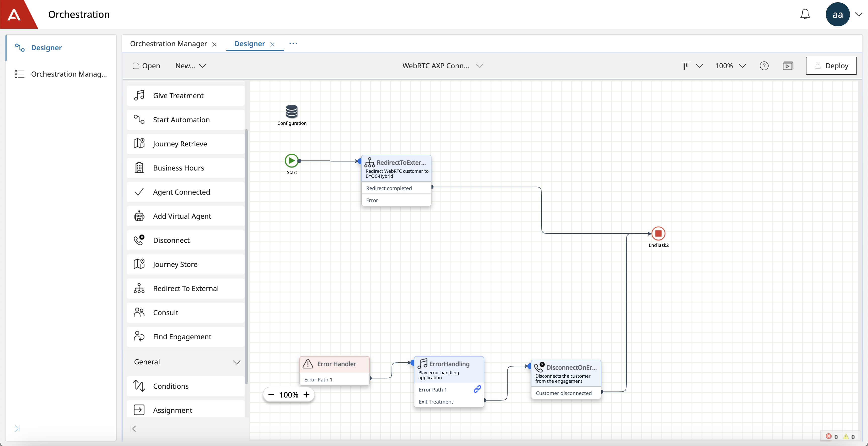868x446 pixels.
Task: Click the red EndTask2 node
Action: point(658,233)
